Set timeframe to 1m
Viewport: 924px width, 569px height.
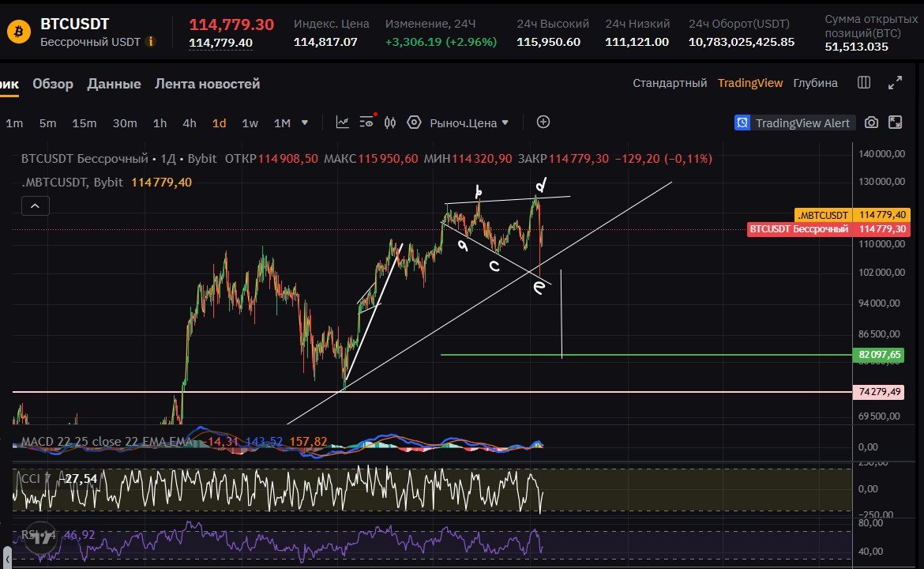pyautogui.click(x=14, y=122)
